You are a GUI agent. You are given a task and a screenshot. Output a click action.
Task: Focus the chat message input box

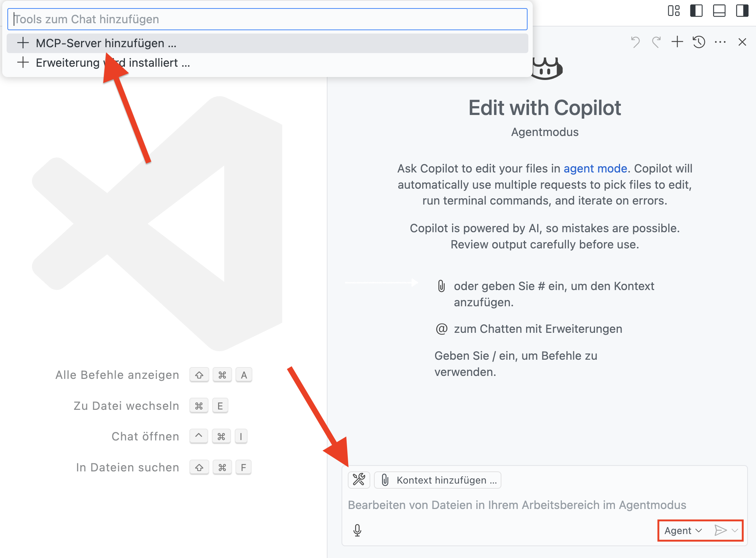pos(545,505)
